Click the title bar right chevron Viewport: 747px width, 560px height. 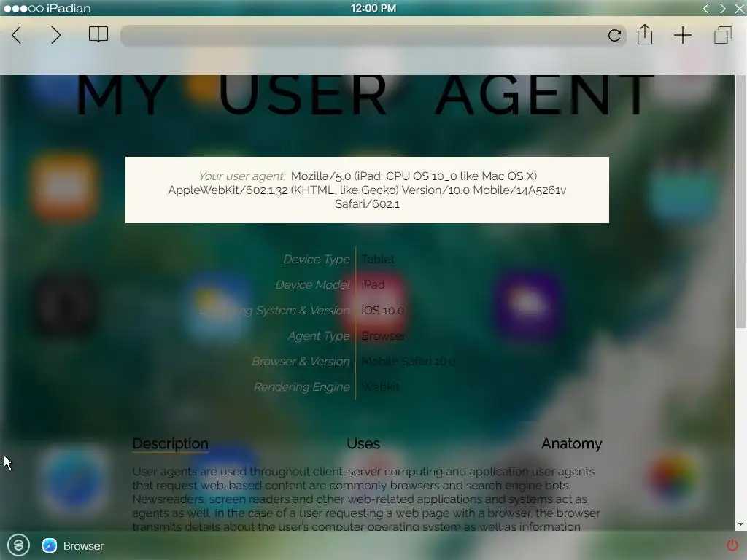click(x=723, y=8)
